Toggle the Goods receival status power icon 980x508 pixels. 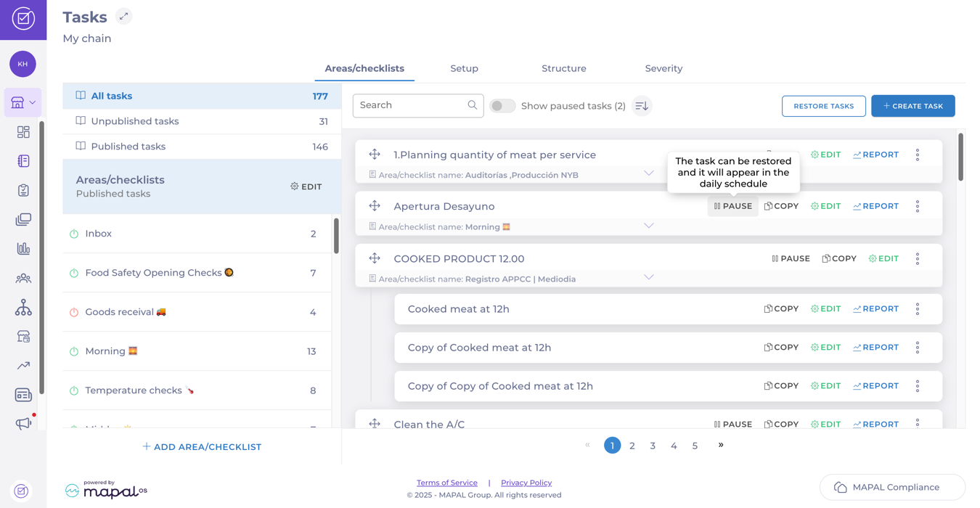pos(74,312)
